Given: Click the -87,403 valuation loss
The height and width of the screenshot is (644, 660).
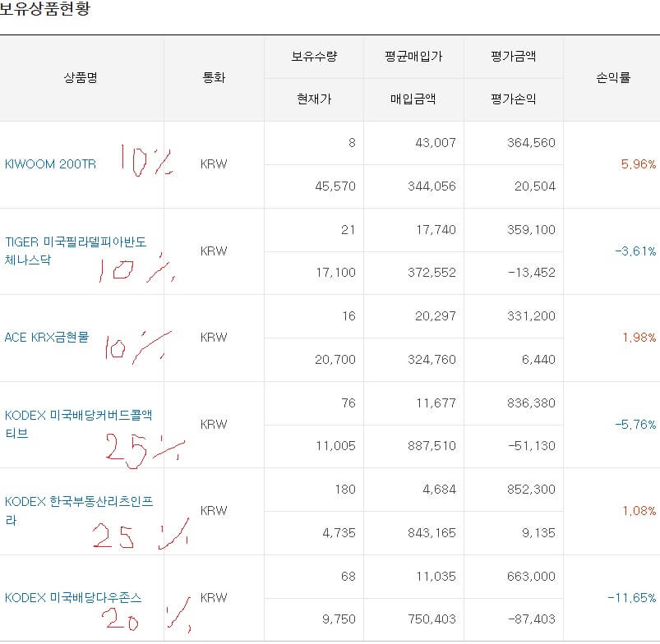Looking at the screenshot, I should (532, 619).
